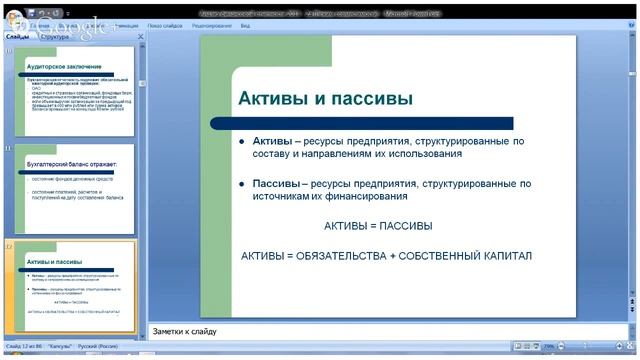Select Бухгалтерский баланс отражает slide thumbnail
Viewport: 640px width, 360px height.
(75, 189)
